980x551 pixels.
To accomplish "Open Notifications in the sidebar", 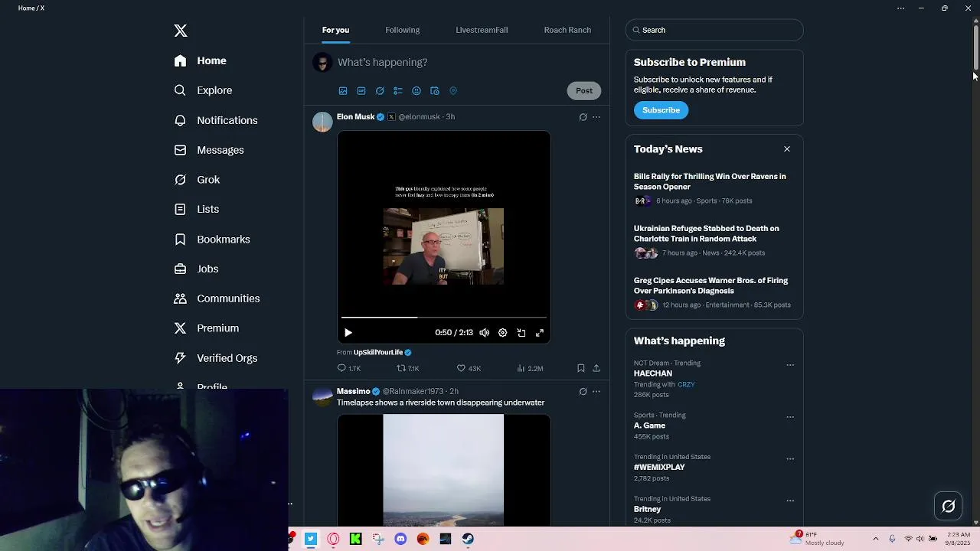I will (215, 120).
